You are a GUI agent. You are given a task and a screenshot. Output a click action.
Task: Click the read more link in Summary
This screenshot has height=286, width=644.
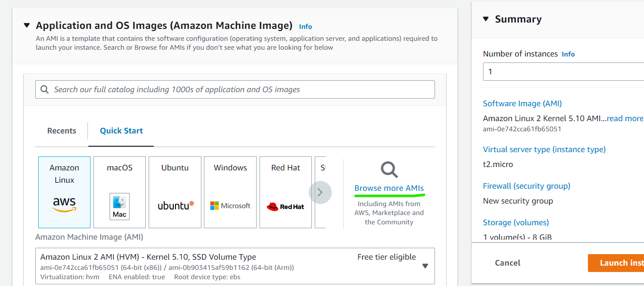(625, 119)
